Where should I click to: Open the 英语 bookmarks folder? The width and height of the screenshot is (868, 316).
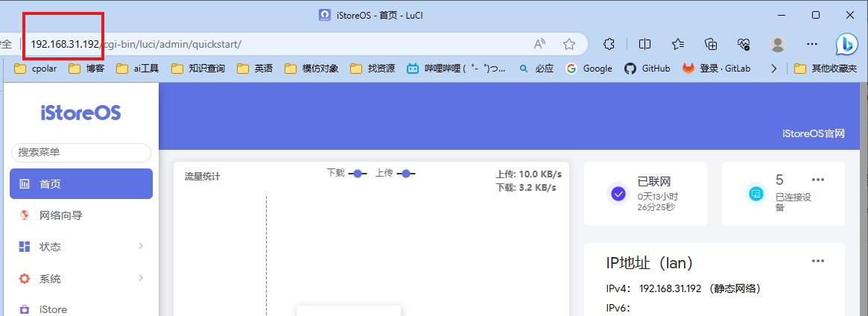click(255, 69)
